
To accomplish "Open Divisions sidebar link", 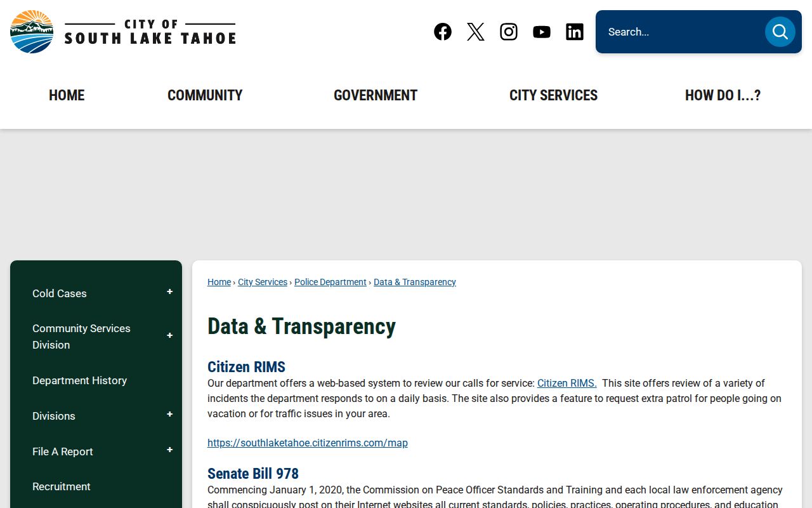I will [x=54, y=416].
